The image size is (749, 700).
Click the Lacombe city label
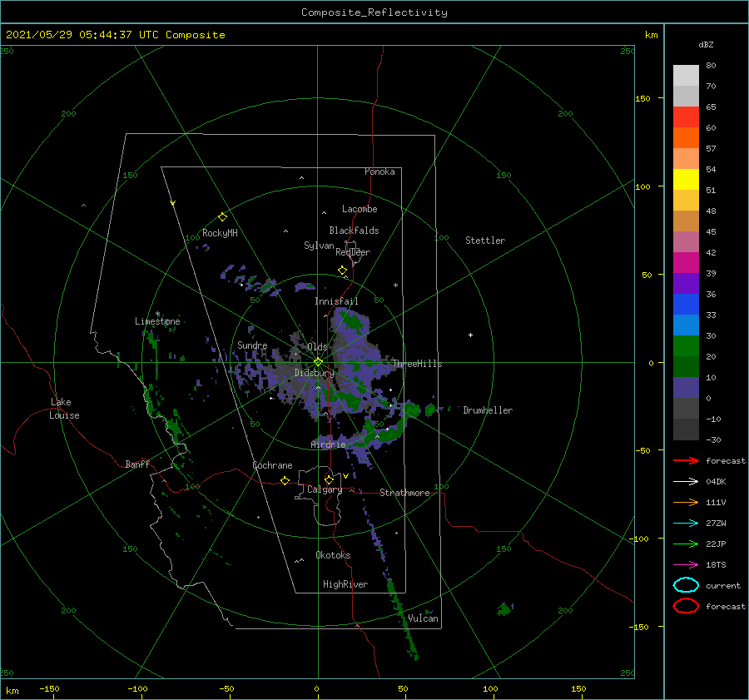[x=360, y=209]
